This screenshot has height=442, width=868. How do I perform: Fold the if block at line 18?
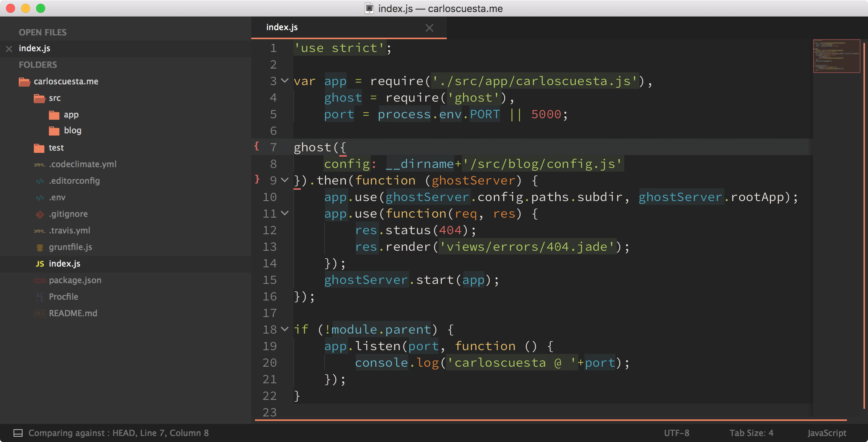[285, 329]
